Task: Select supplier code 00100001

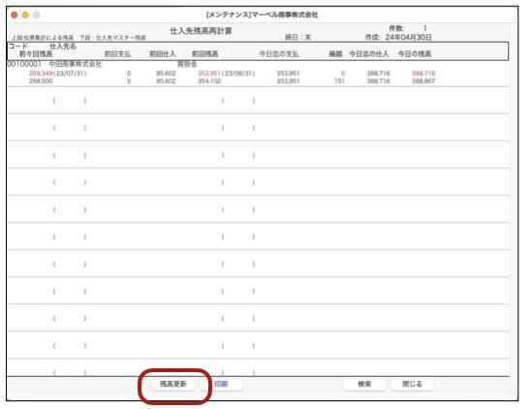Action: click(x=24, y=64)
